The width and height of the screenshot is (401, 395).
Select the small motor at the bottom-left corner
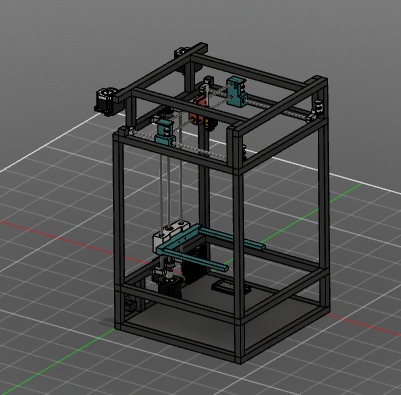tap(129, 305)
